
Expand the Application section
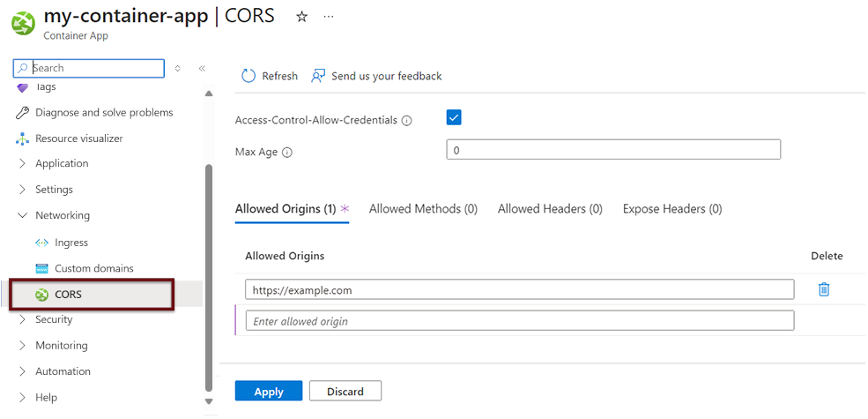coord(62,163)
